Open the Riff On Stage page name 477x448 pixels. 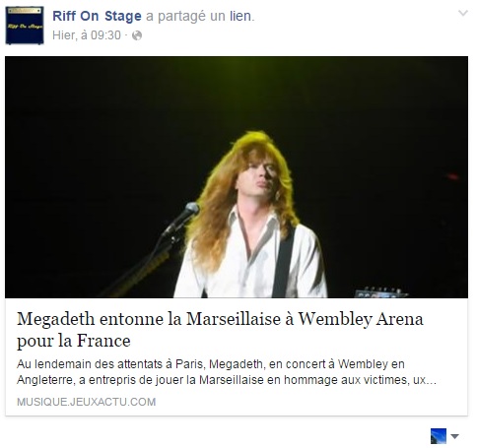[97, 16]
